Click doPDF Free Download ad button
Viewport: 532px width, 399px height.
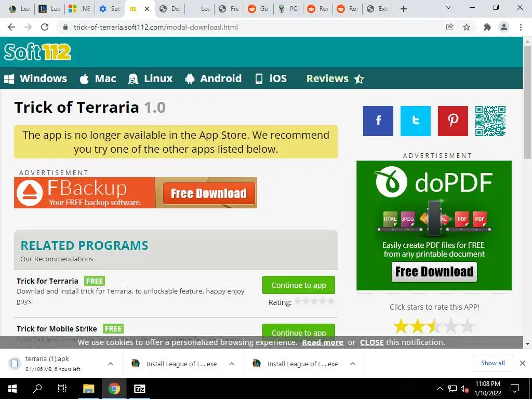coord(434,272)
